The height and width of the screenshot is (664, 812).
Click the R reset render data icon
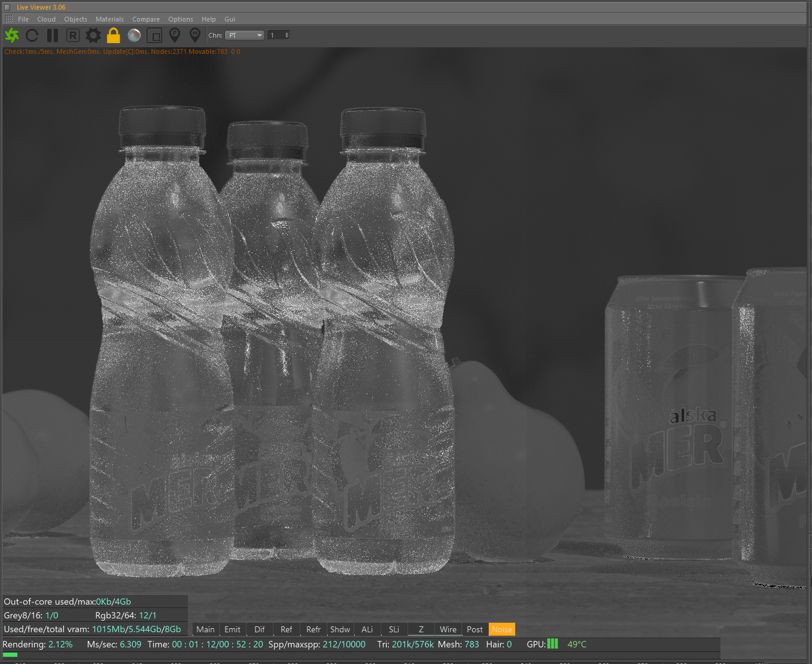coord(73,35)
